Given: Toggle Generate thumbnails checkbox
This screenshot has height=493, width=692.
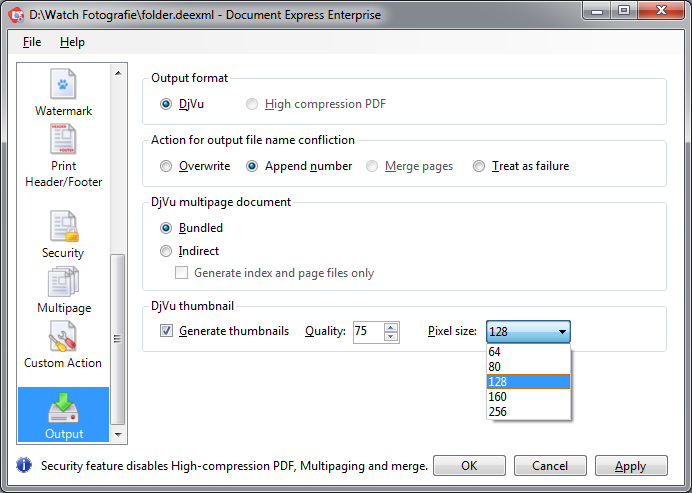Looking at the screenshot, I should click(166, 331).
